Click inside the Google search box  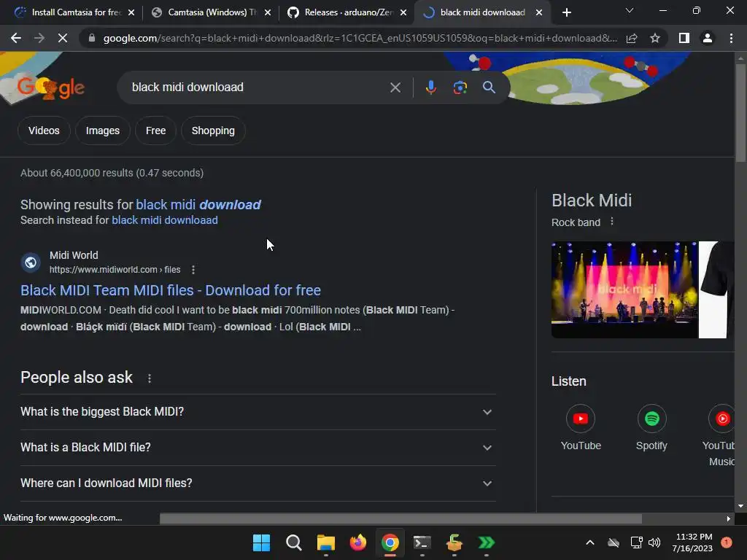(x=258, y=87)
